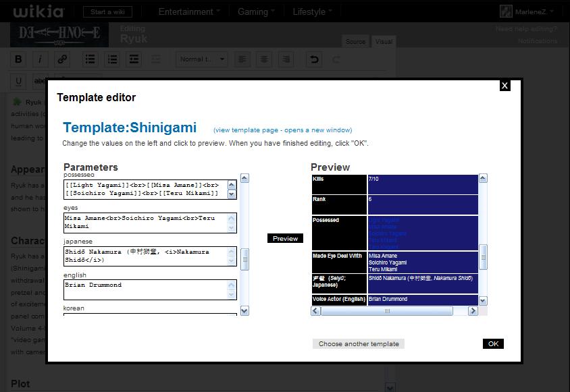
Task: Click inside the eyes parameter field
Action: coord(145,223)
